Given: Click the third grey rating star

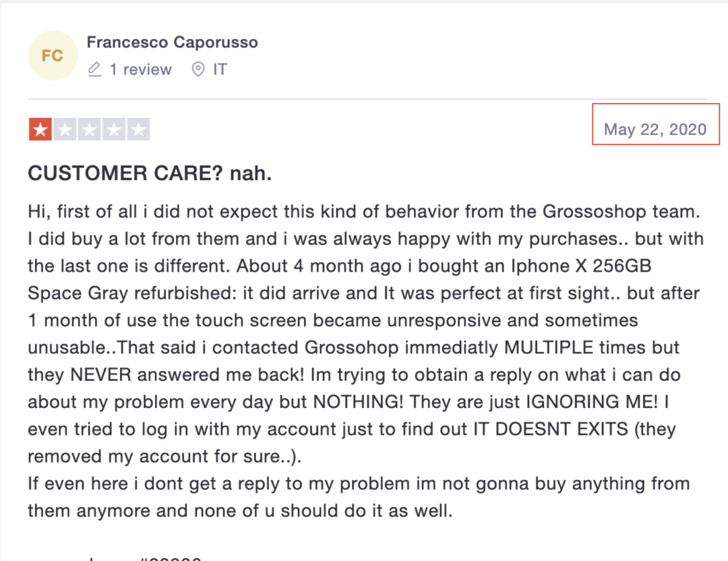Looking at the screenshot, I should pos(89,129).
